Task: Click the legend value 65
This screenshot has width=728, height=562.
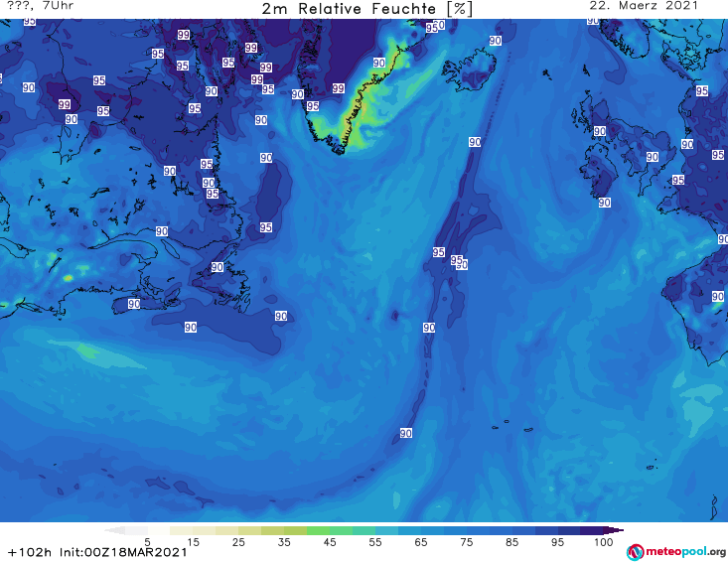Action: click(x=421, y=542)
